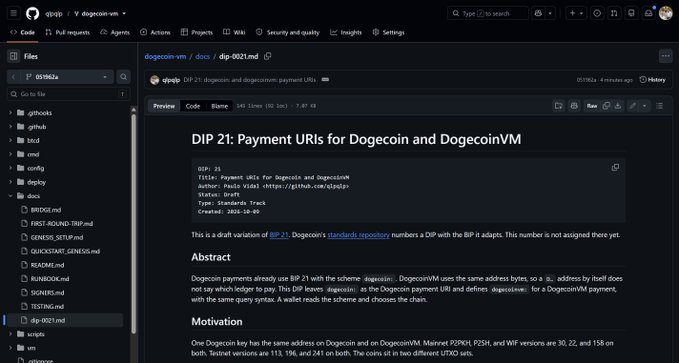Expand the .github folder
The image size is (679, 363).
click(x=10, y=127)
